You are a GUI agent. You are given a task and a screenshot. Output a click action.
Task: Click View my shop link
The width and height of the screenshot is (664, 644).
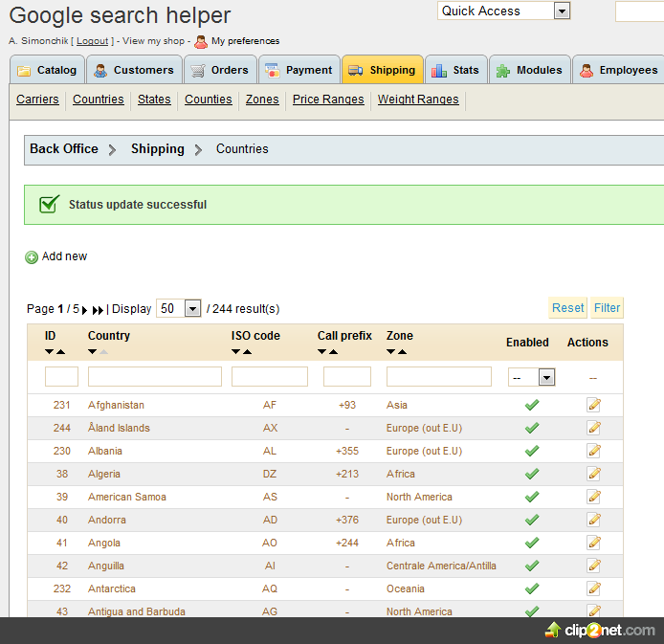pos(153,41)
